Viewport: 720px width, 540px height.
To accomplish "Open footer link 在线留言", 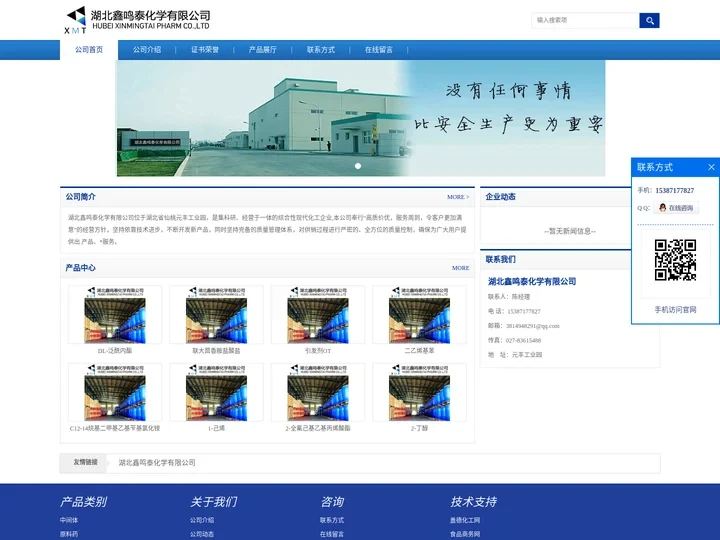I will (332, 534).
